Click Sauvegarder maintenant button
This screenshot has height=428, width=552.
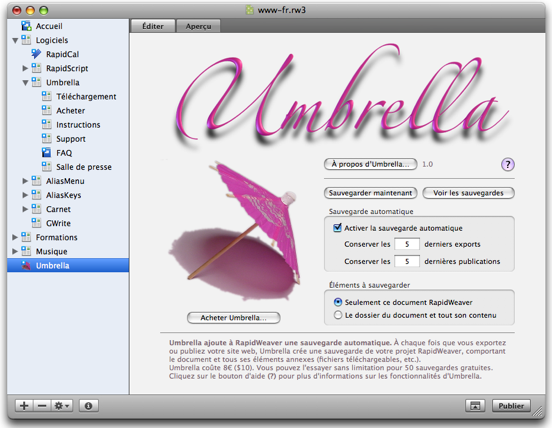click(x=370, y=193)
